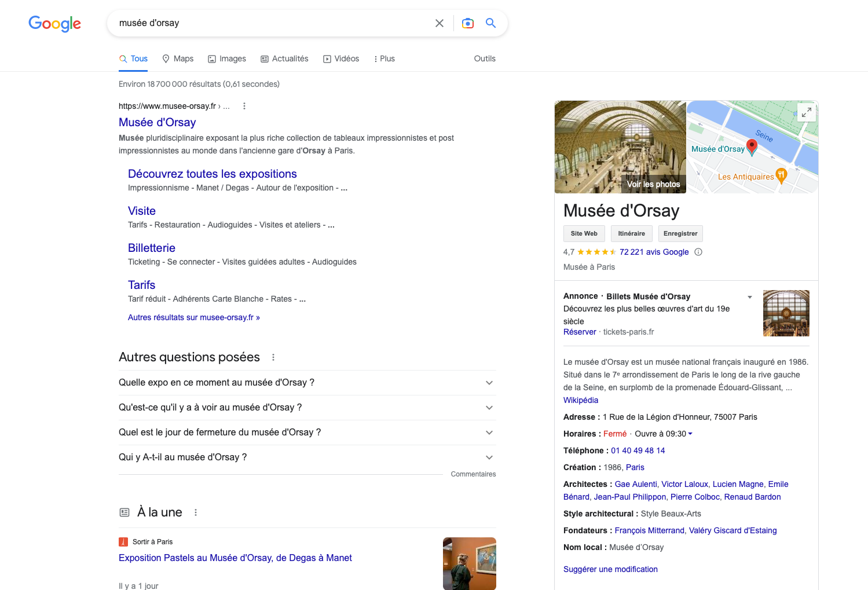Image resolution: width=868 pixels, height=590 pixels.
Task: Click 'Autres résultats sur musee-orsay.fr'
Action: tap(194, 317)
